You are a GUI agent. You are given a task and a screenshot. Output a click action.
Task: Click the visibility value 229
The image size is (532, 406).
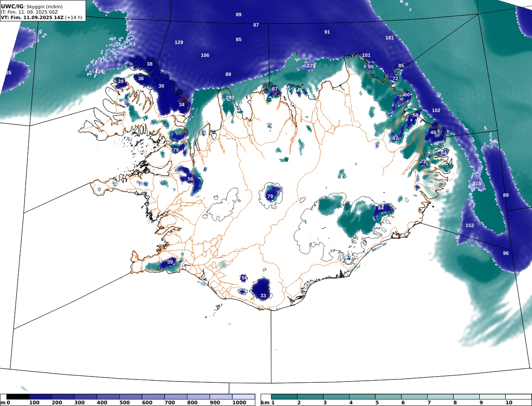311,66
